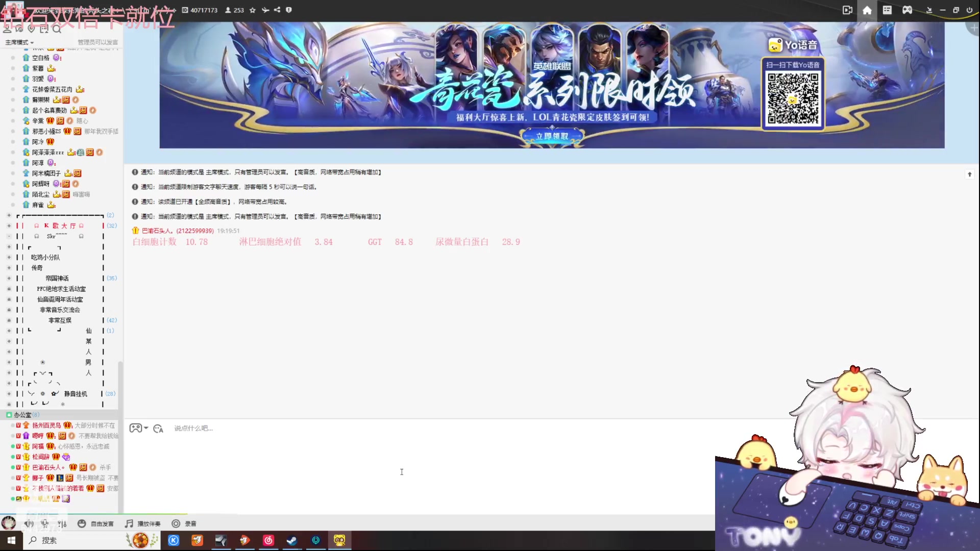
Task: Click the Windows search box 搜索
Action: [x=92, y=540]
